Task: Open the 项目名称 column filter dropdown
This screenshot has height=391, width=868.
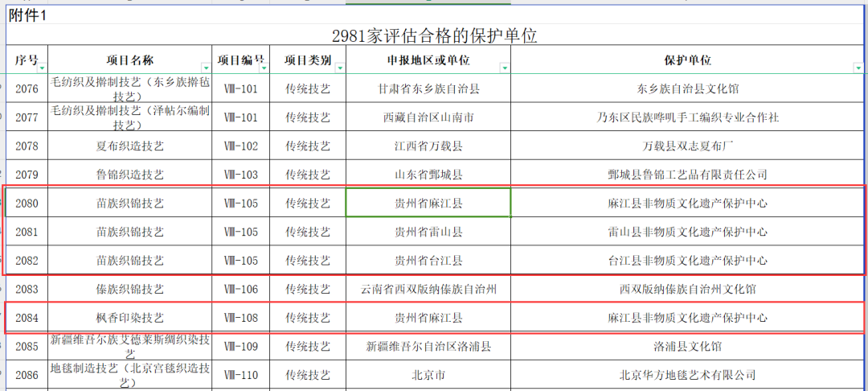Action: point(206,68)
